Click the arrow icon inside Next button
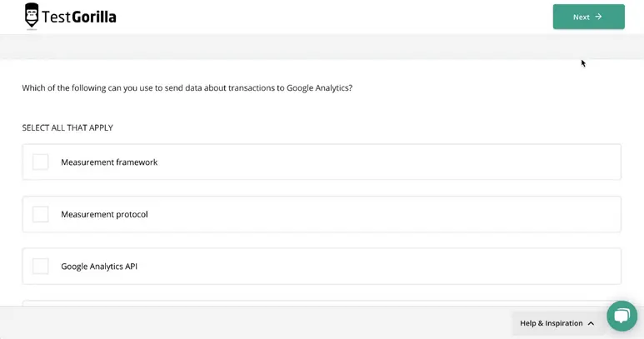 pos(598,17)
